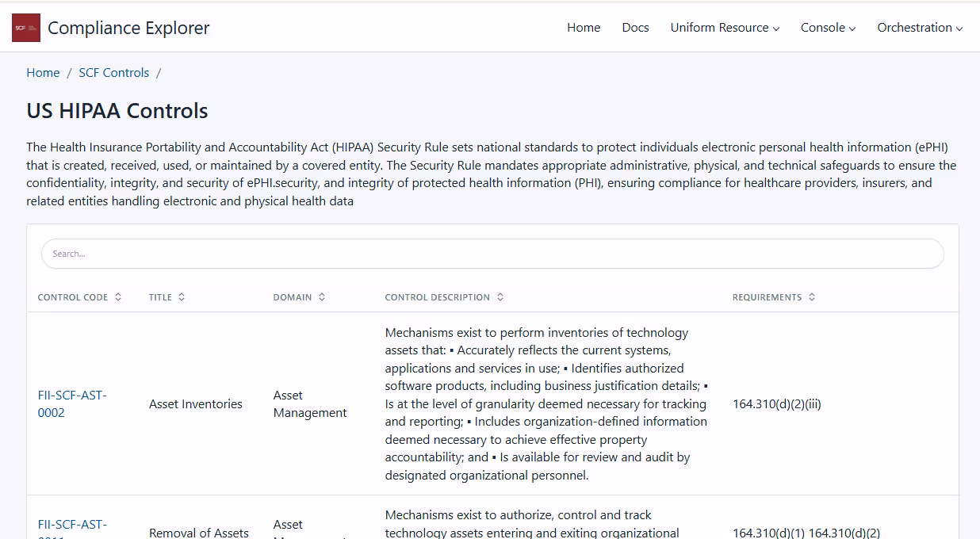Open control FII-SCF-AST-0002 link

point(72,403)
